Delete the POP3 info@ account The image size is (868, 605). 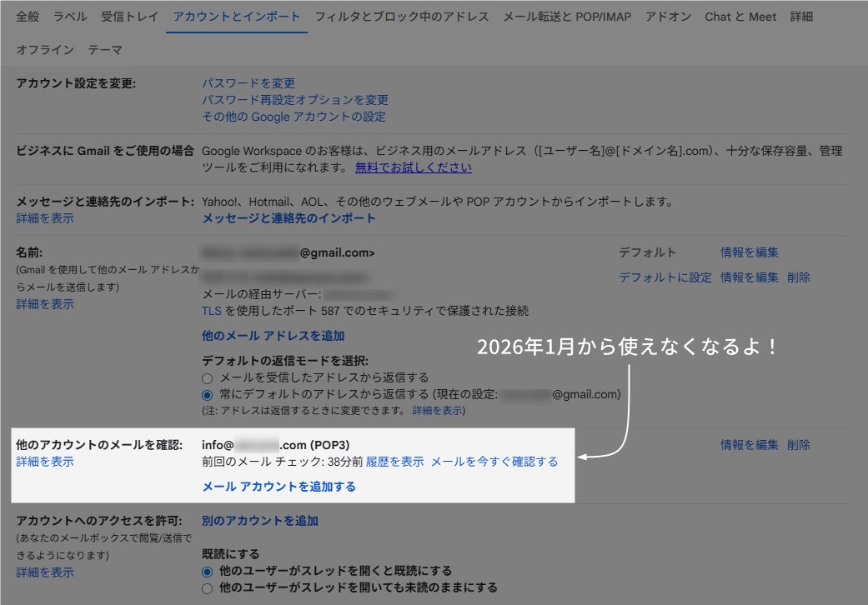click(798, 445)
